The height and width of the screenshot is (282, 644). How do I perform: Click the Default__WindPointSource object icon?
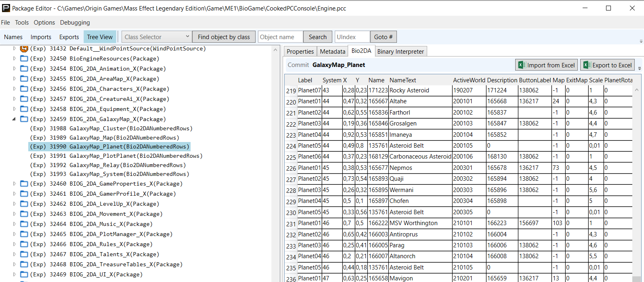[x=24, y=48]
